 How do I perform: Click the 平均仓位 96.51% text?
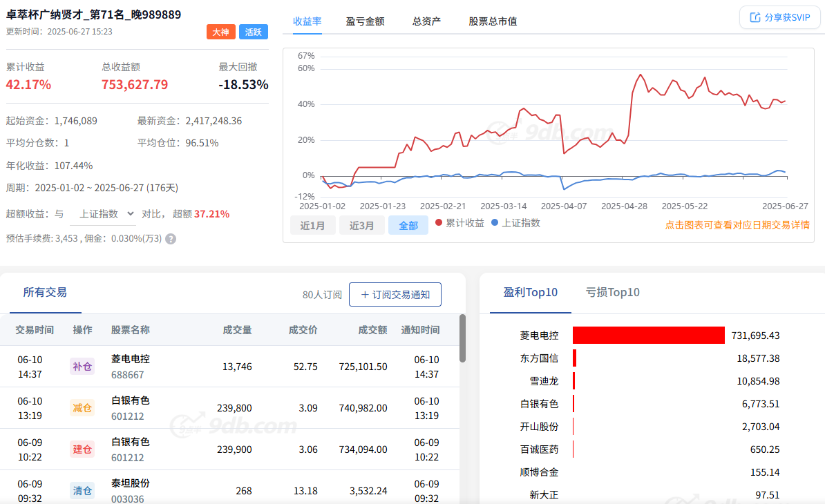(x=178, y=143)
